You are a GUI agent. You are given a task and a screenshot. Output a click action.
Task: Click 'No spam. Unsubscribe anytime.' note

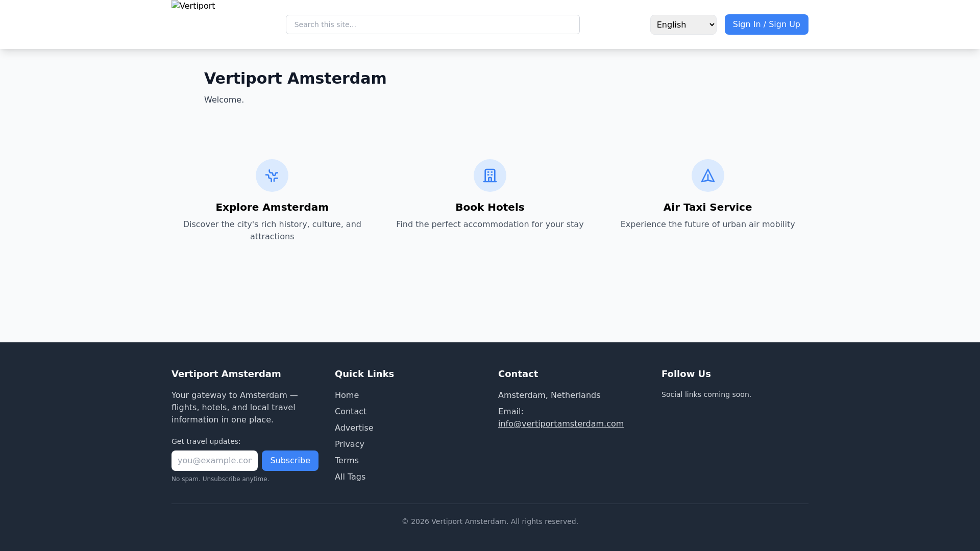click(220, 479)
